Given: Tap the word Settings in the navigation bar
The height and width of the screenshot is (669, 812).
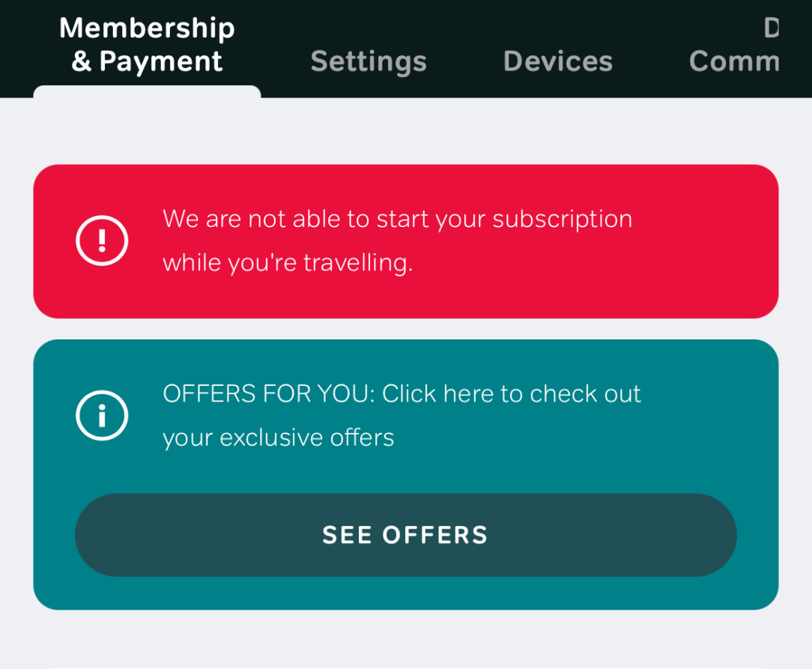Looking at the screenshot, I should pos(369,61).
